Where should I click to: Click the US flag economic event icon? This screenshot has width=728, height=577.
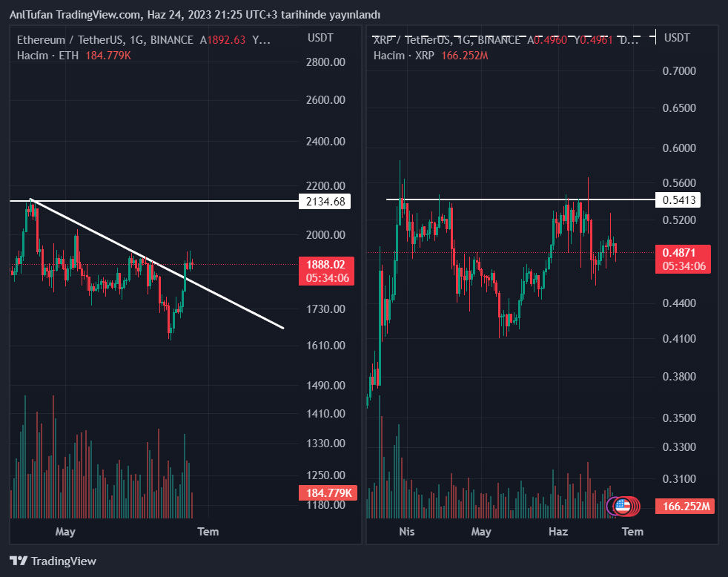point(621,507)
